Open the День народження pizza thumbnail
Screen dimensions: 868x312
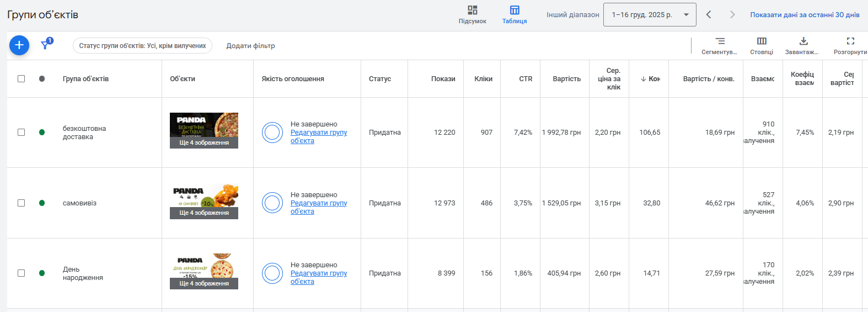click(204, 266)
